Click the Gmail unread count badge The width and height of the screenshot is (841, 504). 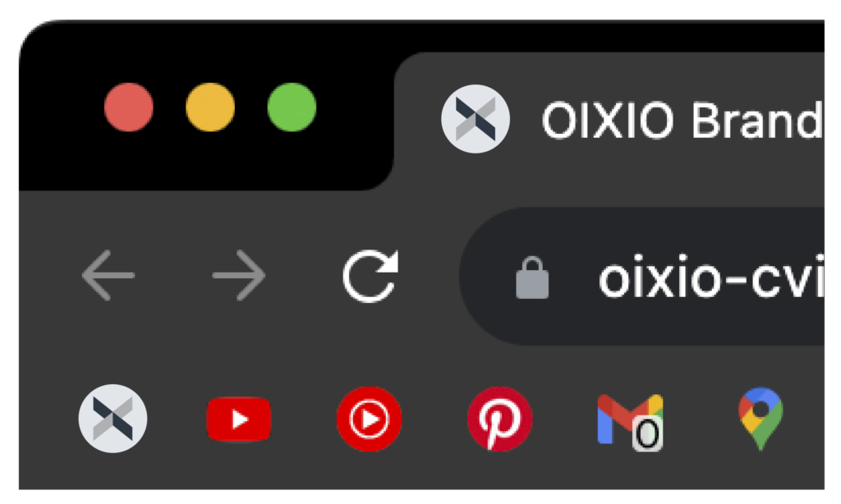point(647,433)
